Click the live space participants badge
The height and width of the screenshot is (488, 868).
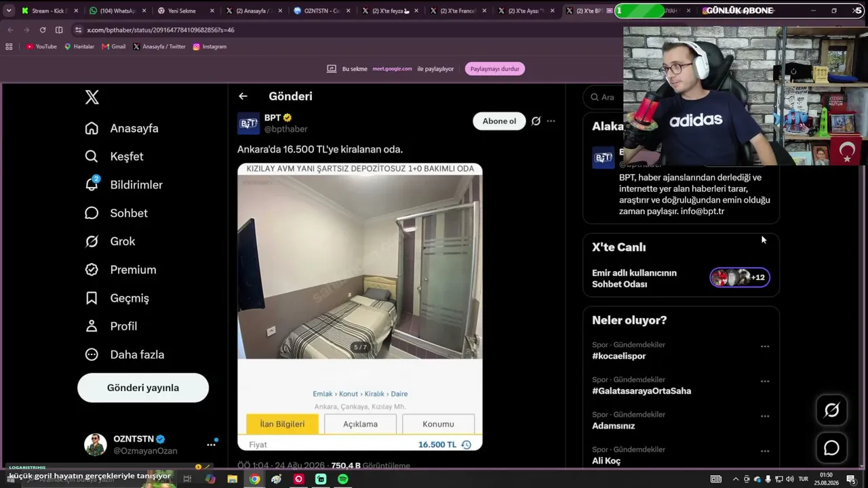[740, 277]
